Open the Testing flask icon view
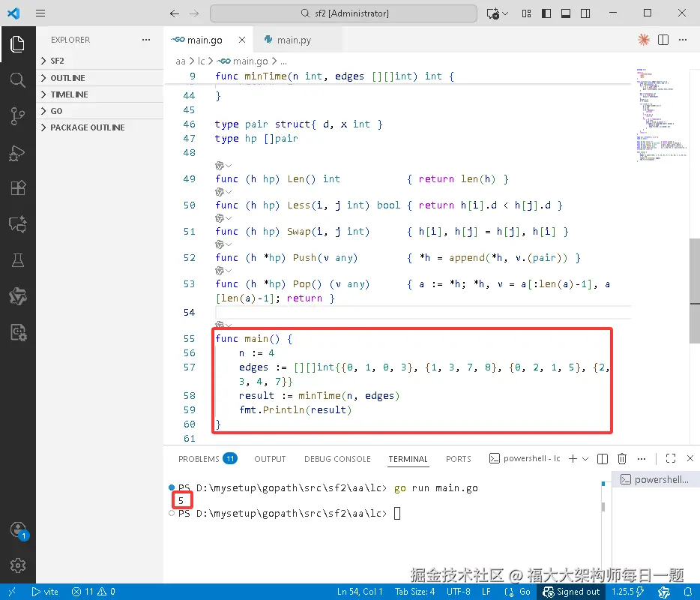Screen dimensions: 700x600 coord(17,260)
